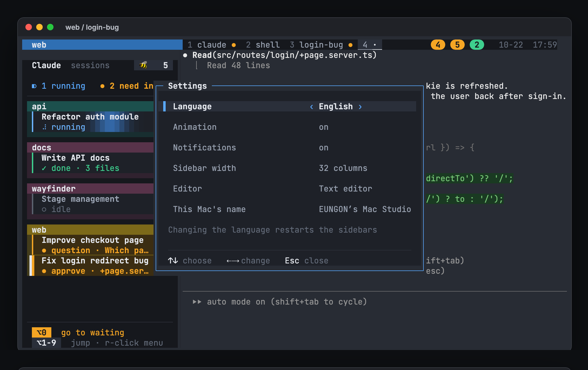Click the orange dot next to question status
Image resolution: width=588 pixels, height=370 pixels.
click(x=44, y=250)
